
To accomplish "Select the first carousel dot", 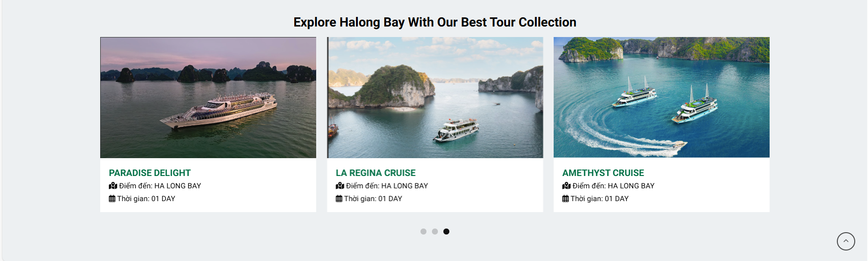I will tap(423, 232).
